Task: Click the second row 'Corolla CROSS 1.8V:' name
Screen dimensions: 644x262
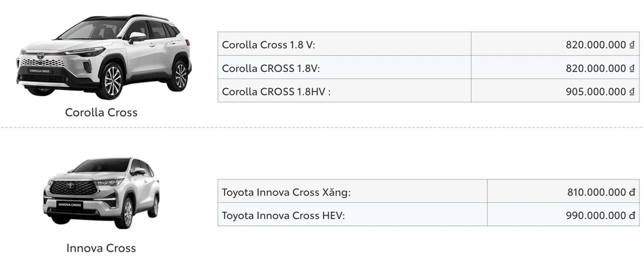Action: (270, 68)
